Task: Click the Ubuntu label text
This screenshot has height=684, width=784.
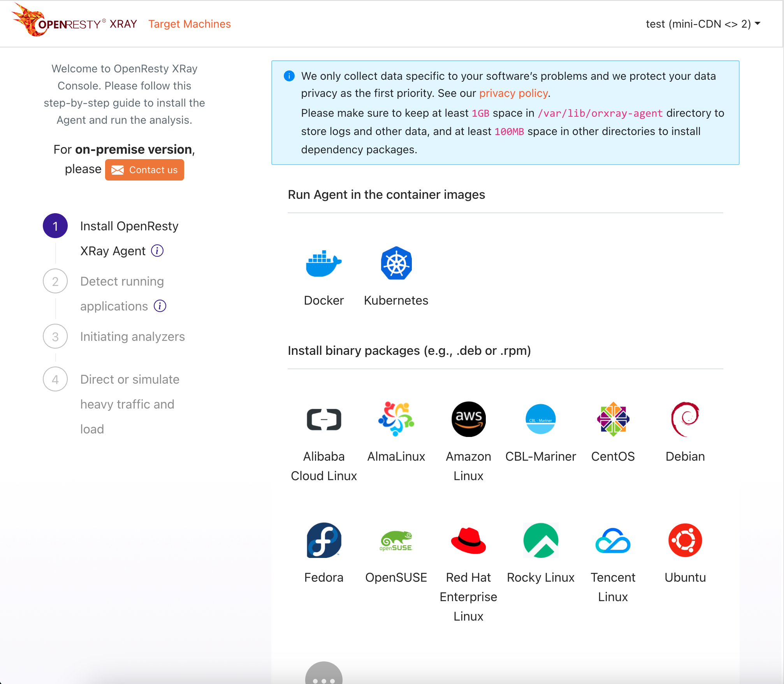Action: 685,577
